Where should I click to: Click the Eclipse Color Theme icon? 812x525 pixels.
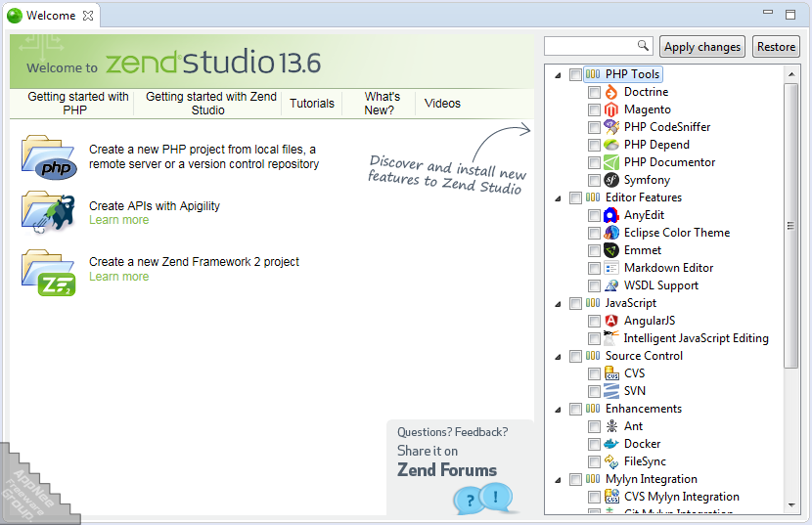coord(611,233)
